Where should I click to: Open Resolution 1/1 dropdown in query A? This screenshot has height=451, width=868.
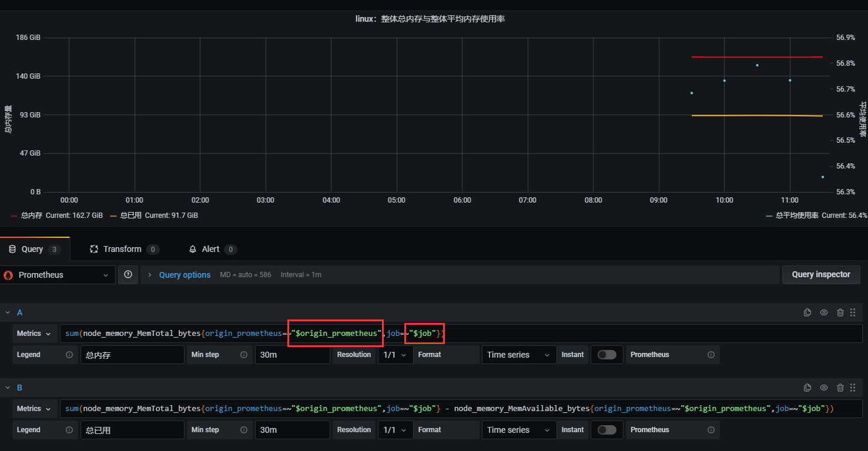[396, 355]
